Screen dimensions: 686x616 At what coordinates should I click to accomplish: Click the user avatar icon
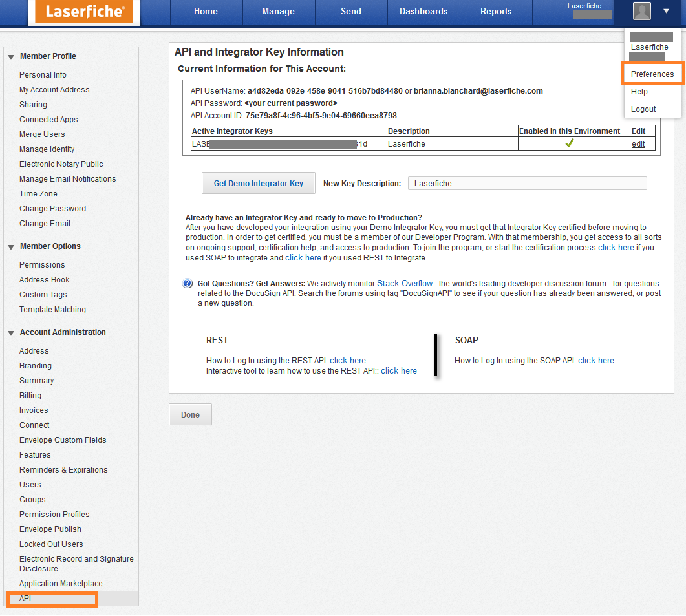pyautogui.click(x=642, y=11)
